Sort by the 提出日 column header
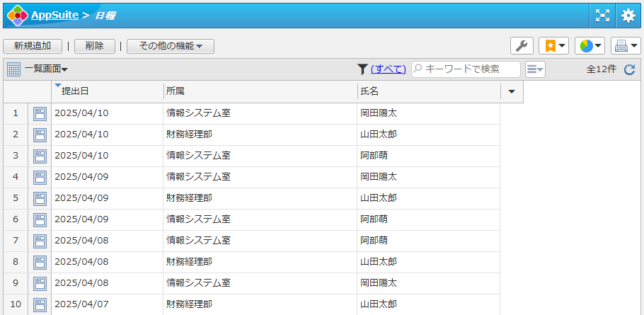 tap(75, 91)
